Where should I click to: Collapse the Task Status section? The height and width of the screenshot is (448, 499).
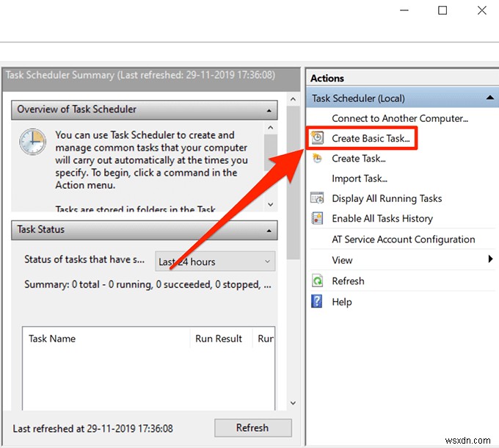point(269,231)
